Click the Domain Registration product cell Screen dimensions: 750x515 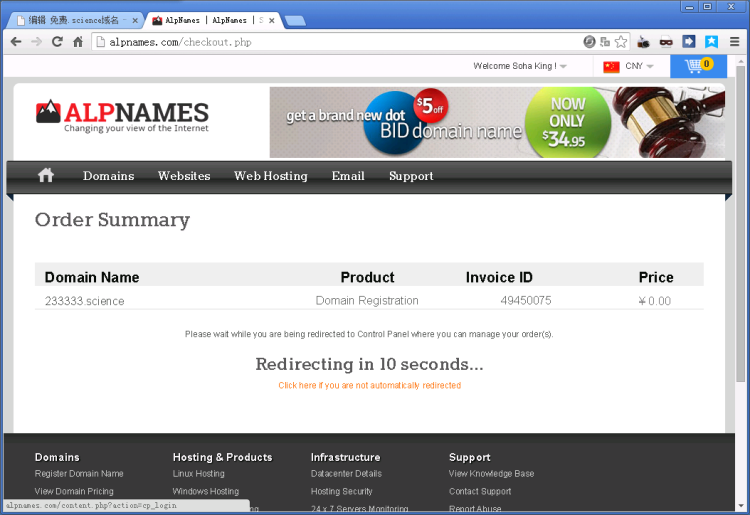(x=367, y=300)
